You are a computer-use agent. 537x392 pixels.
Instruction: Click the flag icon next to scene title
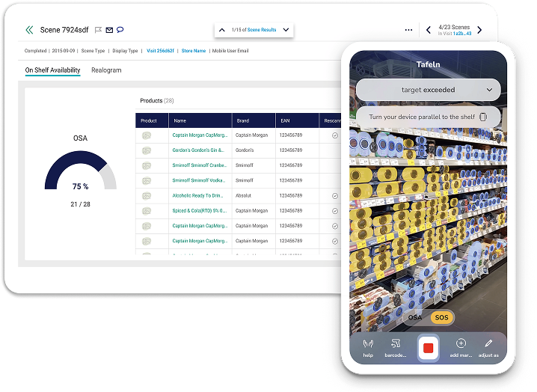[98, 30]
